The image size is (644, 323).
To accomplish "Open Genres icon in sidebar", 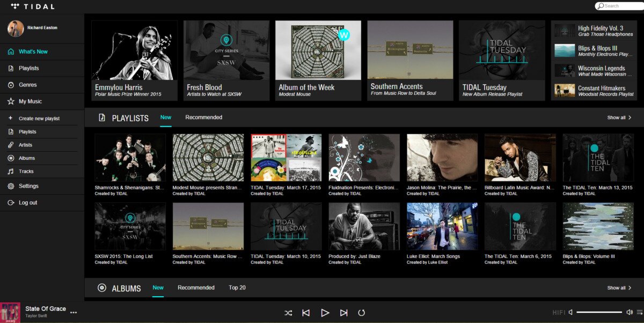I will coord(11,85).
